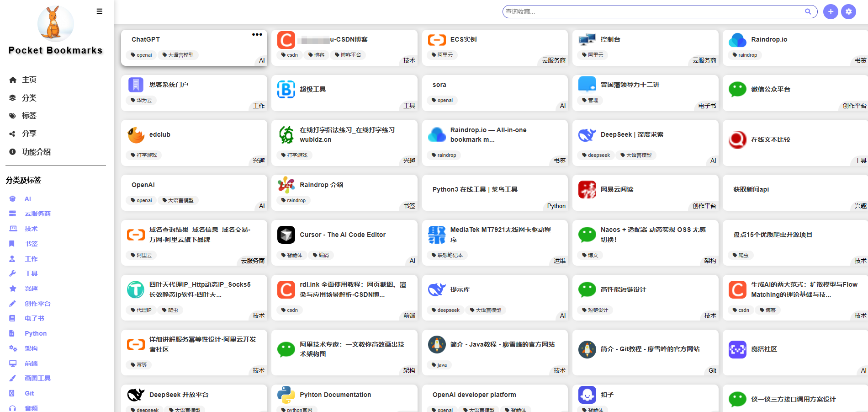The height and width of the screenshot is (412, 868).
Task: Filter by 工具 category in sidebar
Action: pos(31,273)
